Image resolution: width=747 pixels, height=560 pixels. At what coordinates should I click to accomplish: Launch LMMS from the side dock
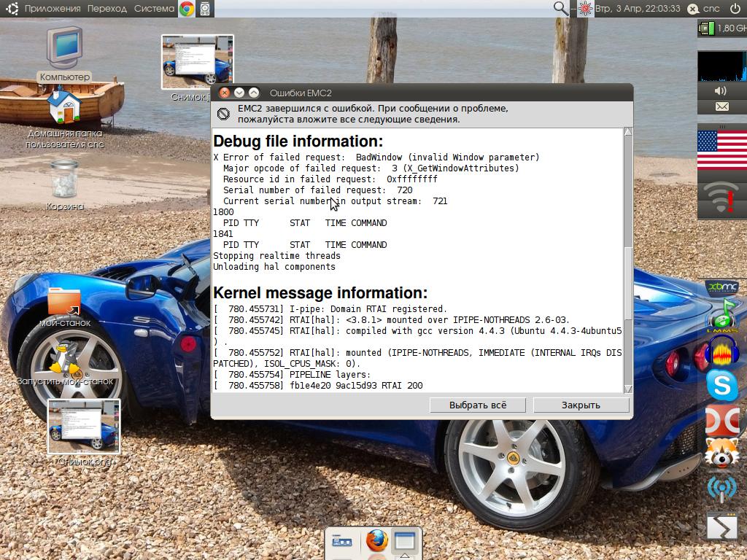tap(722, 315)
